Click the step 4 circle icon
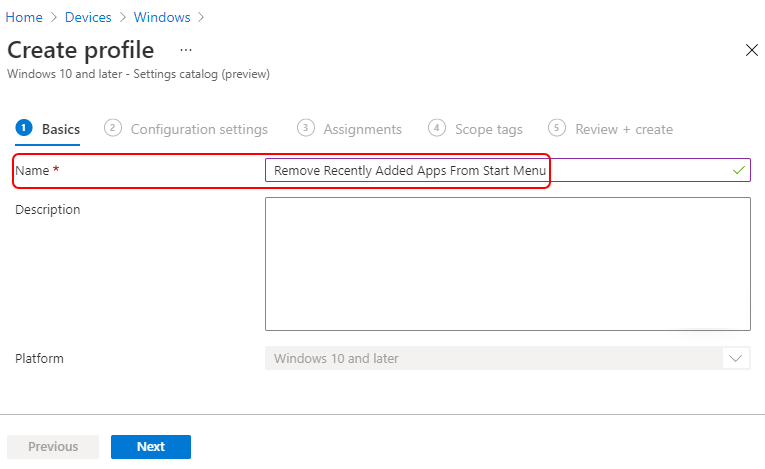765x469 pixels. (x=437, y=128)
